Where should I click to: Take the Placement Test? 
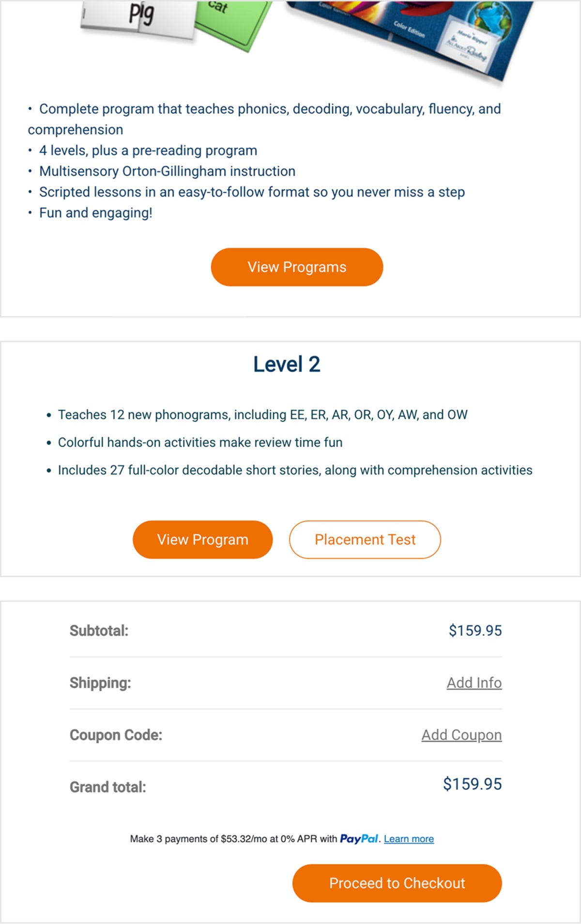pyautogui.click(x=365, y=539)
